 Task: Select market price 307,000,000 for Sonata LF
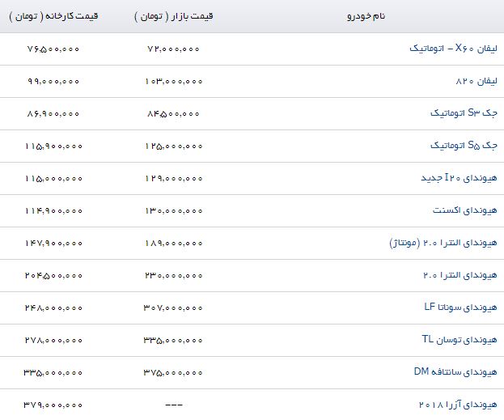[x=173, y=308]
